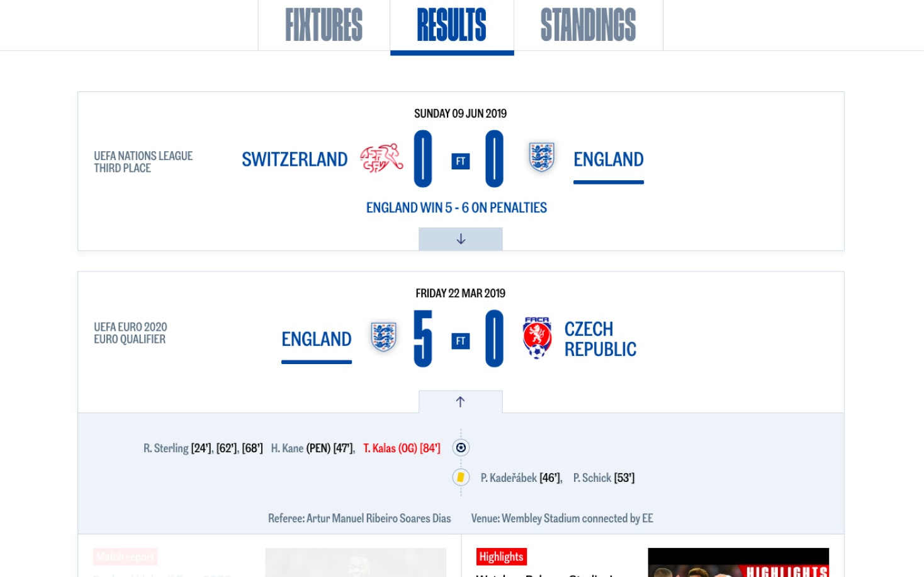Click England name in Nations League match
Screen dimensions: 924x577
coord(609,159)
